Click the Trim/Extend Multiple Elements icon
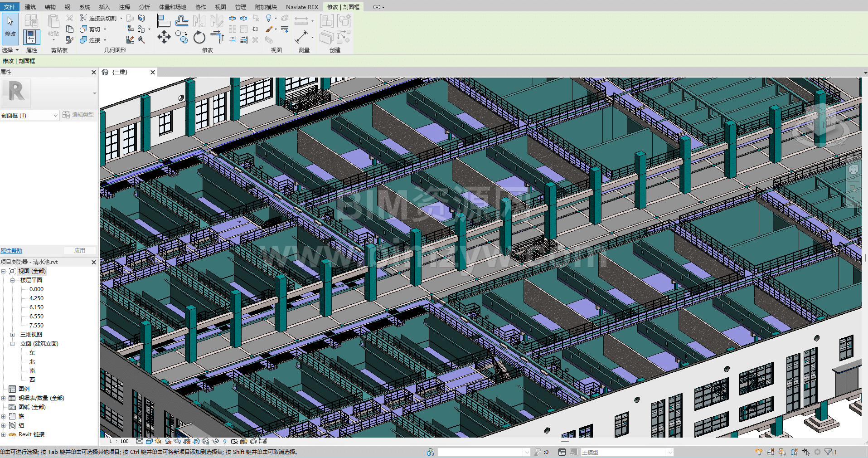The width and height of the screenshot is (868, 458). (x=243, y=40)
